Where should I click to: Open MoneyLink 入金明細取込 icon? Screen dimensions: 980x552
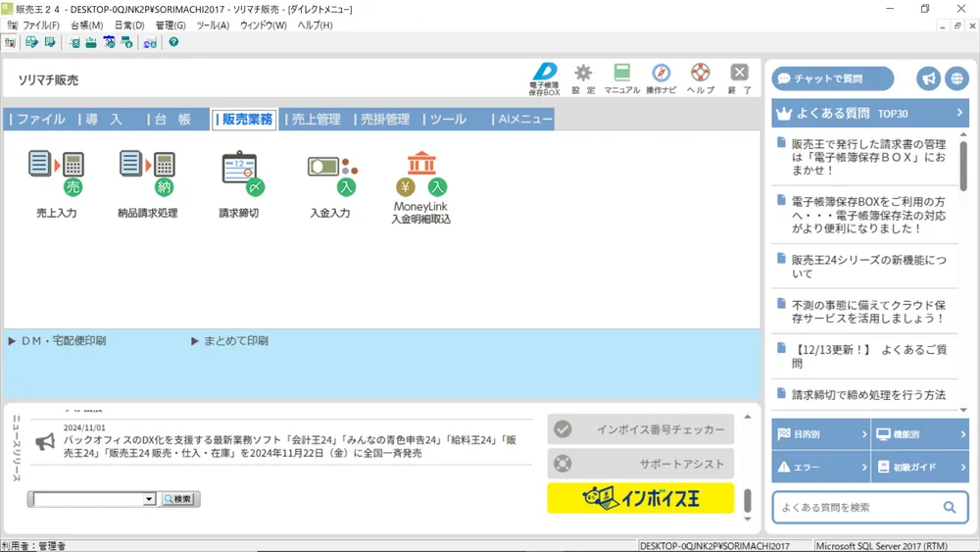[421, 175]
